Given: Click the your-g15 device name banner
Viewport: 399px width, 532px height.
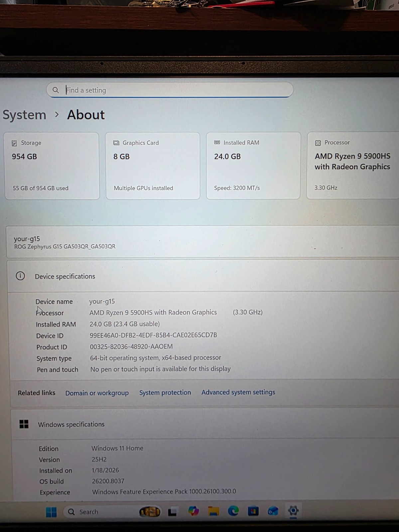Looking at the screenshot, I should pos(202,242).
